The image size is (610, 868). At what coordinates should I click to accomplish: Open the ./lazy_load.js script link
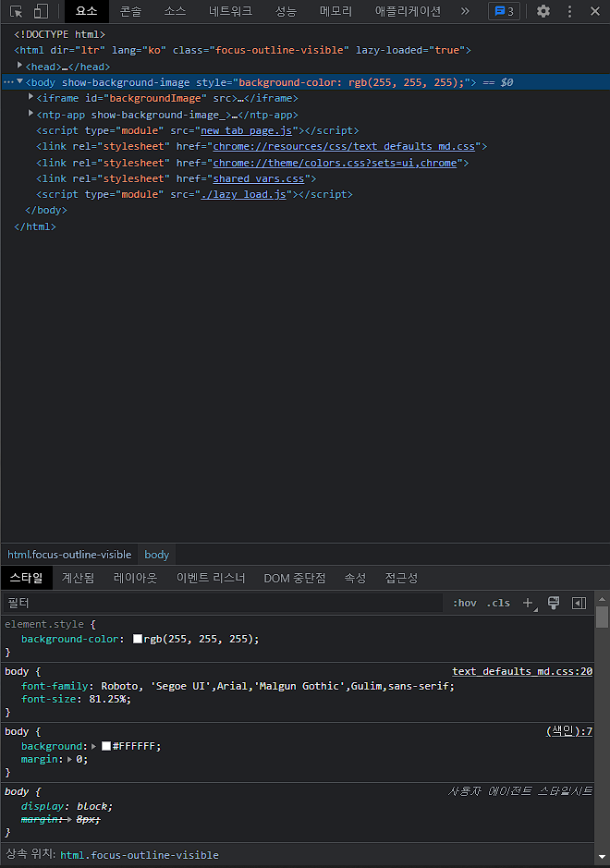click(x=244, y=194)
